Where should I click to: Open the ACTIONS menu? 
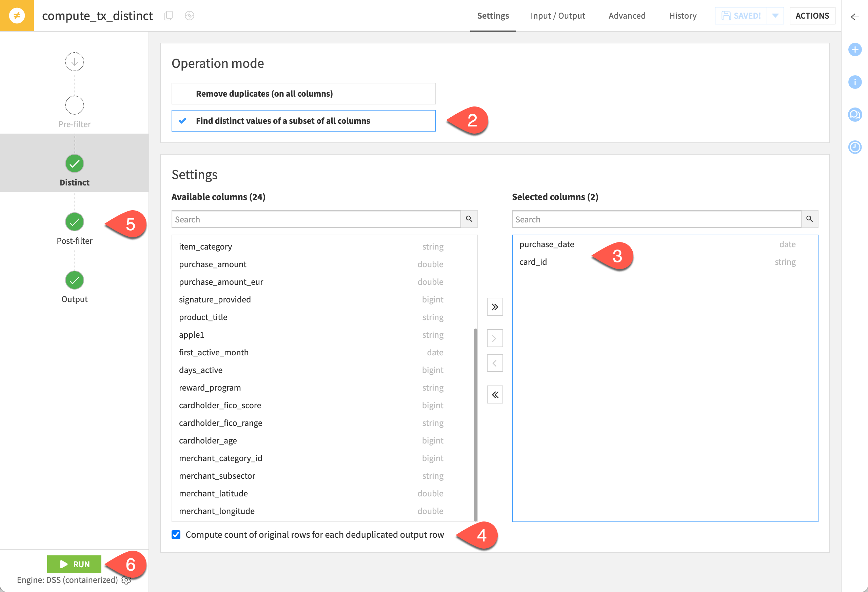coord(812,15)
